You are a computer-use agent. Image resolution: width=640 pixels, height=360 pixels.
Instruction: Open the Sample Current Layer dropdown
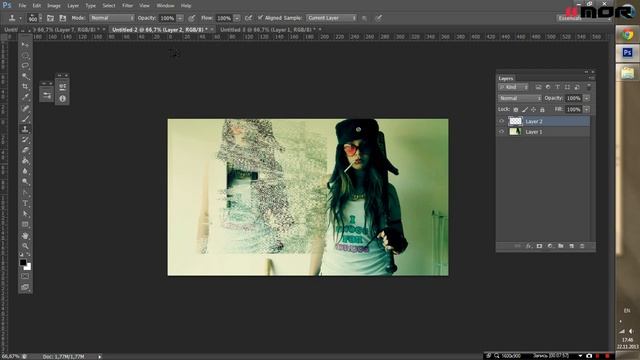331,18
